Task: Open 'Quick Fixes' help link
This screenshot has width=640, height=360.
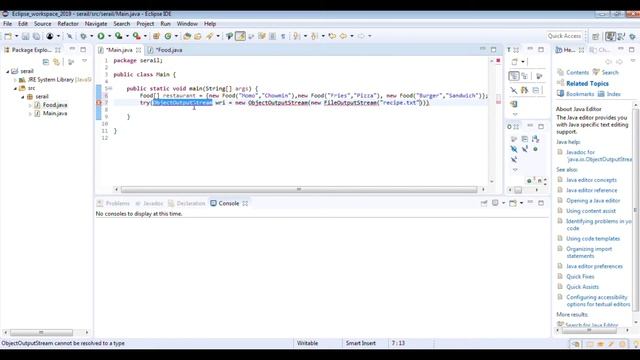Action: click(580, 277)
